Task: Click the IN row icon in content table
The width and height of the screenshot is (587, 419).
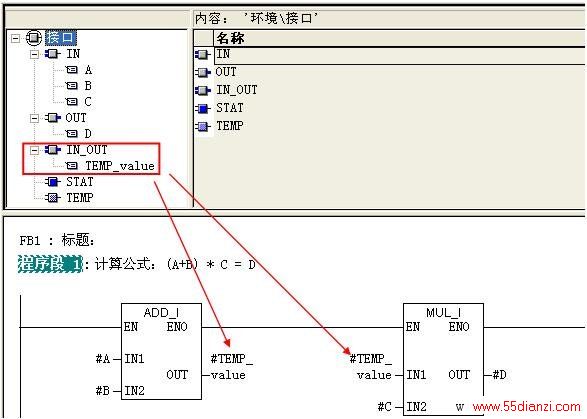Action: [x=203, y=55]
